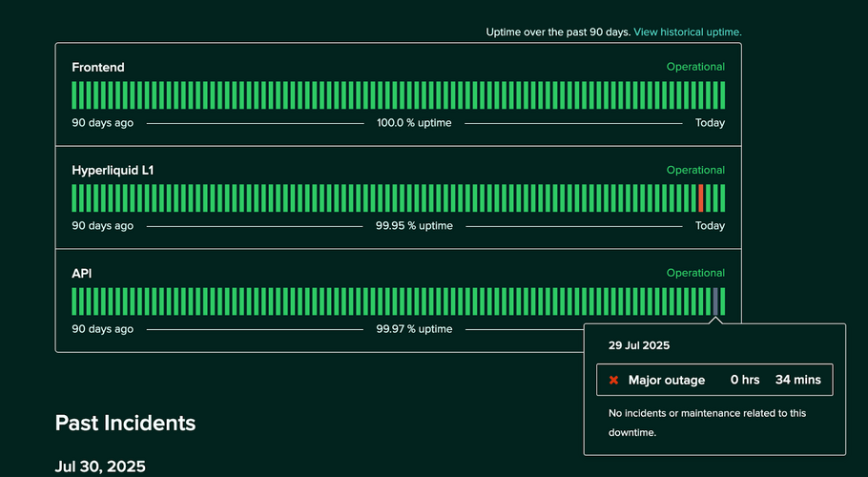Click the first uptime bar of Frontend
The width and height of the screenshot is (868, 477).
click(x=74, y=95)
